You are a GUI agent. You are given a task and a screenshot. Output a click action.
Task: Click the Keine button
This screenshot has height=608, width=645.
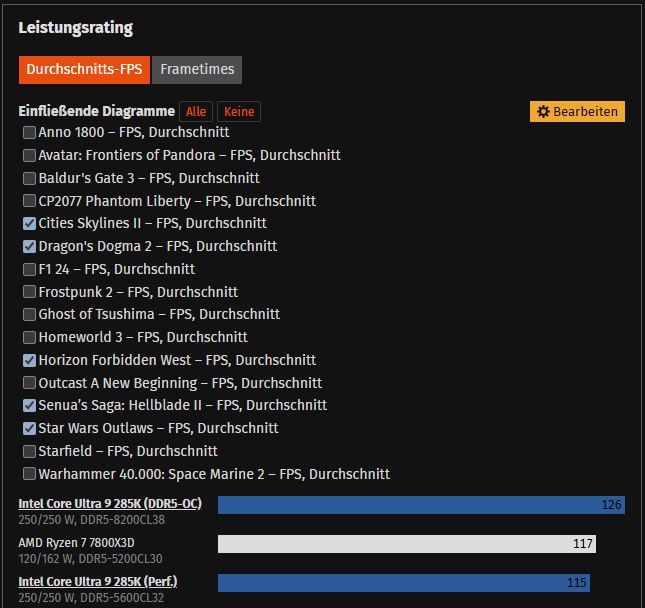[x=239, y=112]
